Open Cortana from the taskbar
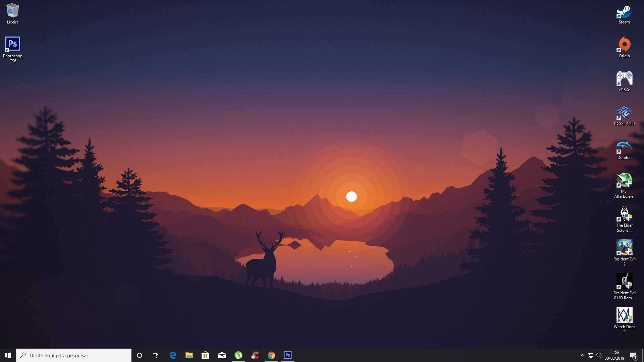Viewport: 644px width, 362px height. (140, 355)
